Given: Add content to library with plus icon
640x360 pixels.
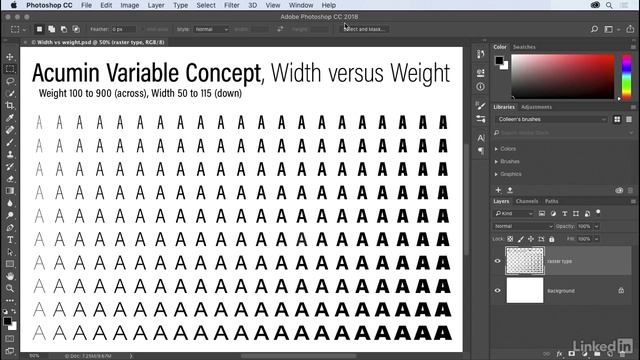Looking at the screenshot, I should point(498,190).
